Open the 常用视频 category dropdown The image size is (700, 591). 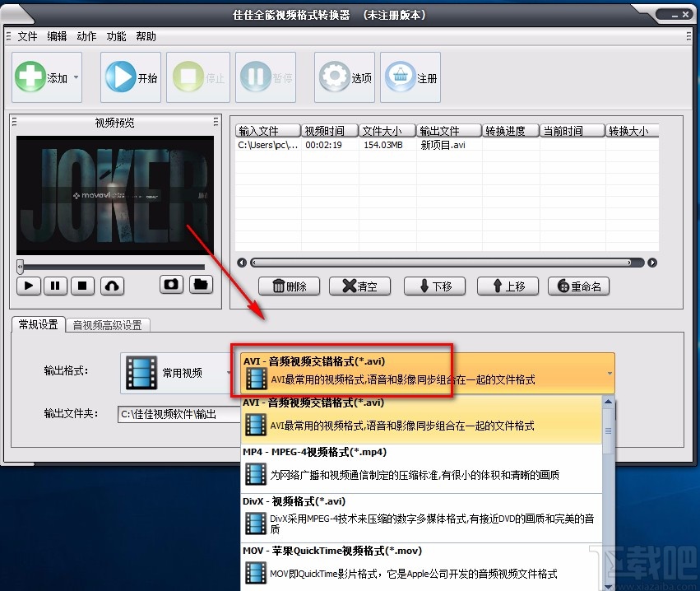(x=177, y=373)
